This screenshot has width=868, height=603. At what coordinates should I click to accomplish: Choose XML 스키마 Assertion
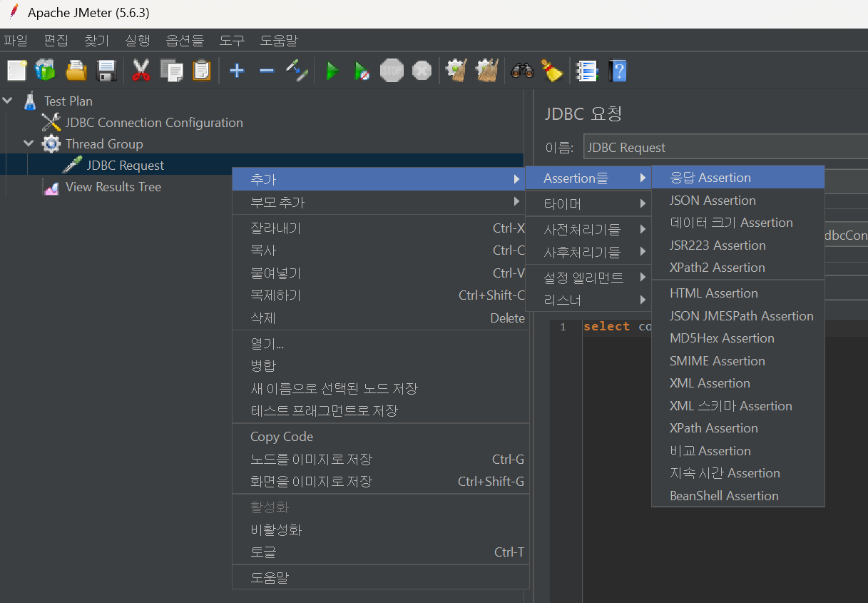[x=738, y=406]
